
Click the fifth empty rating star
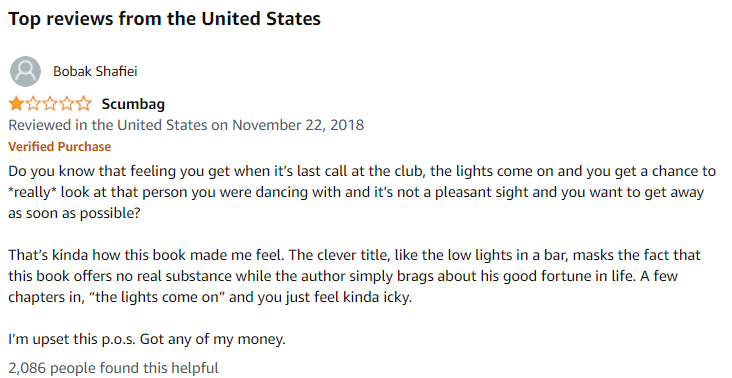(84, 103)
